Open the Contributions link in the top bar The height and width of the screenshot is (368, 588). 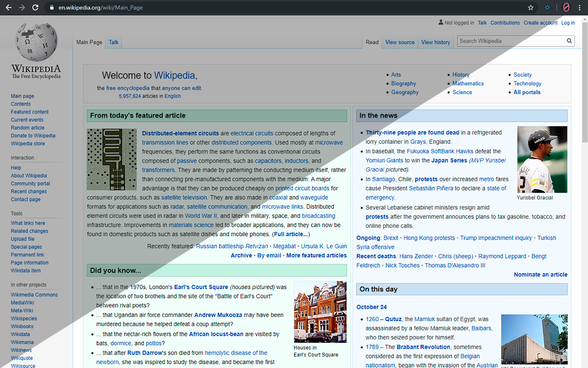pyautogui.click(x=505, y=23)
